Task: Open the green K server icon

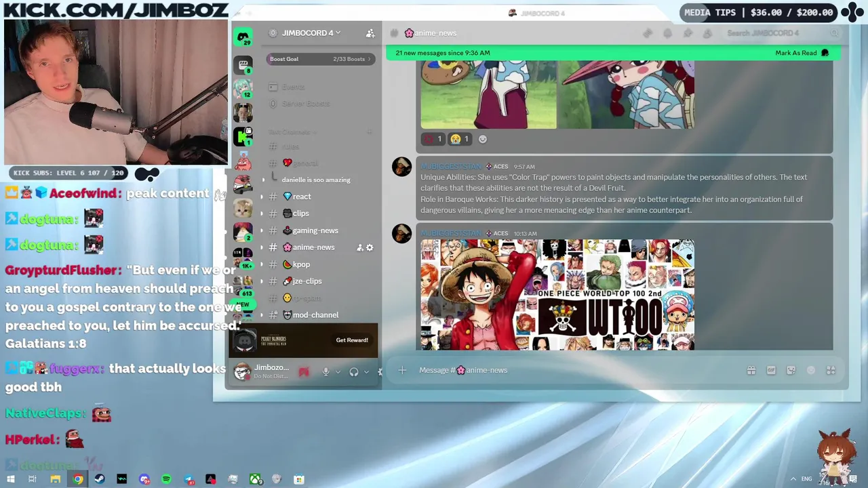Action: coord(243,136)
